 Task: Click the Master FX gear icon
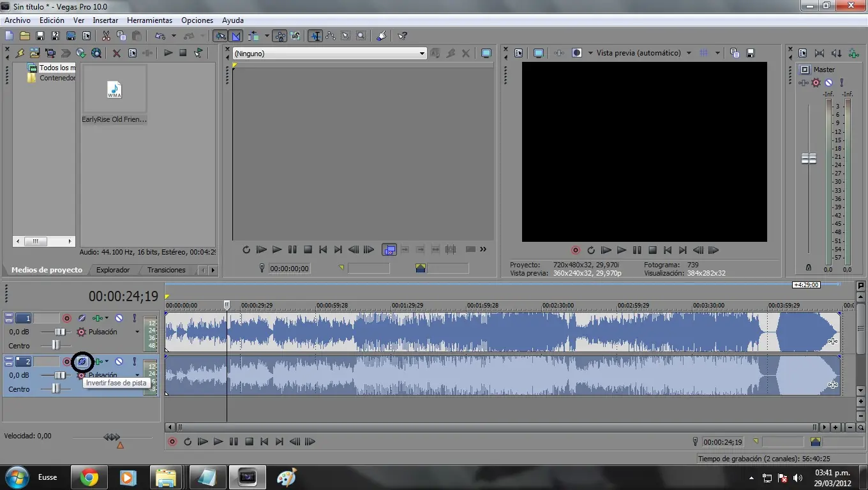tap(816, 82)
